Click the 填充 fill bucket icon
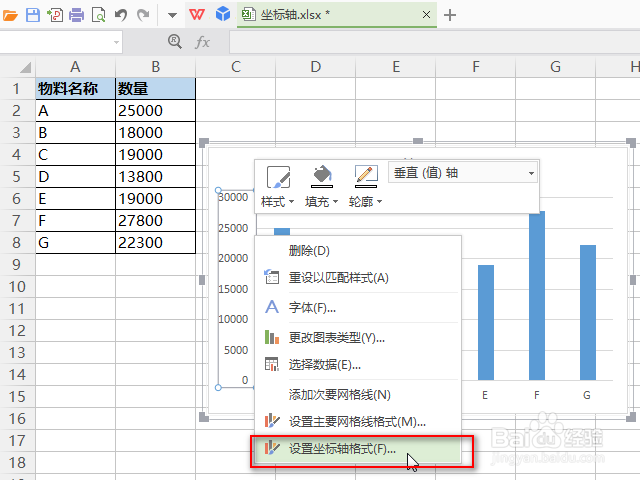This screenshot has height=480, width=640. 322,176
